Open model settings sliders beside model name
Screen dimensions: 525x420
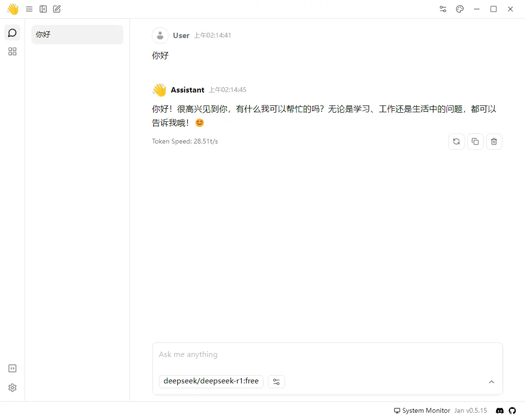(276, 382)
